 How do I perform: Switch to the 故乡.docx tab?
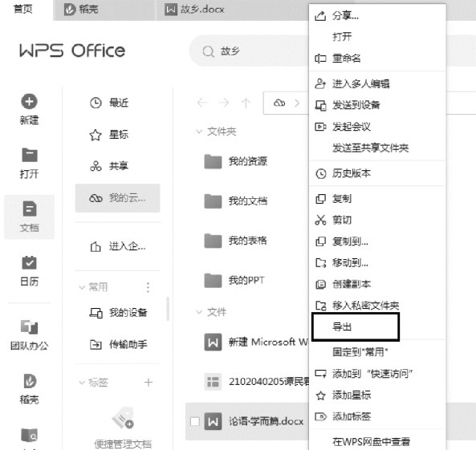tap(194, 10)
